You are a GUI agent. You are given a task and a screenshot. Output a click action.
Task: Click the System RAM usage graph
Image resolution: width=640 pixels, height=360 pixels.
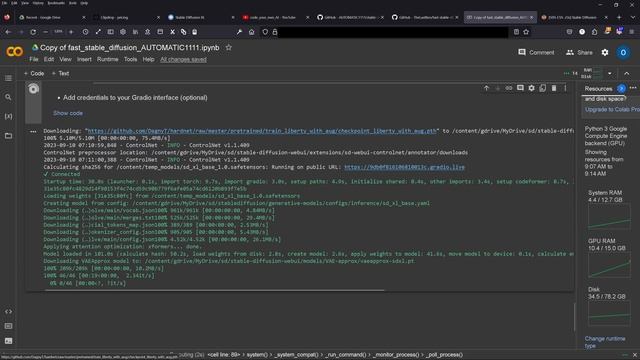[609, 217]
